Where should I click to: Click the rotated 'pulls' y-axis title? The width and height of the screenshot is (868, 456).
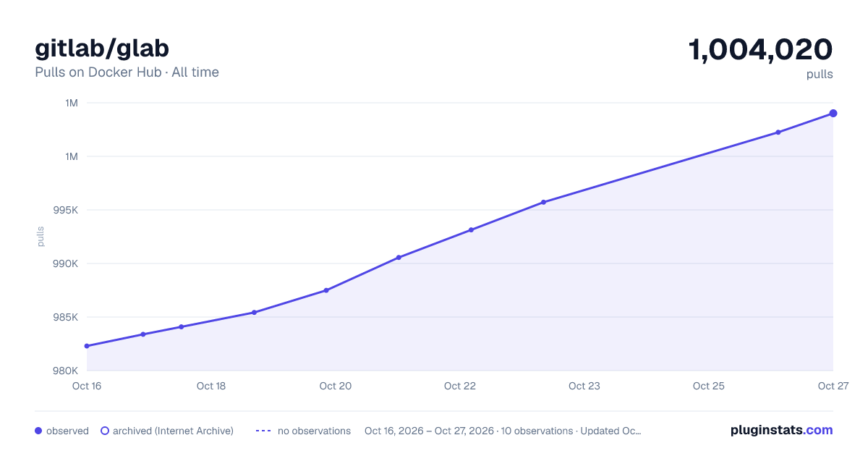tap(41, 236)
